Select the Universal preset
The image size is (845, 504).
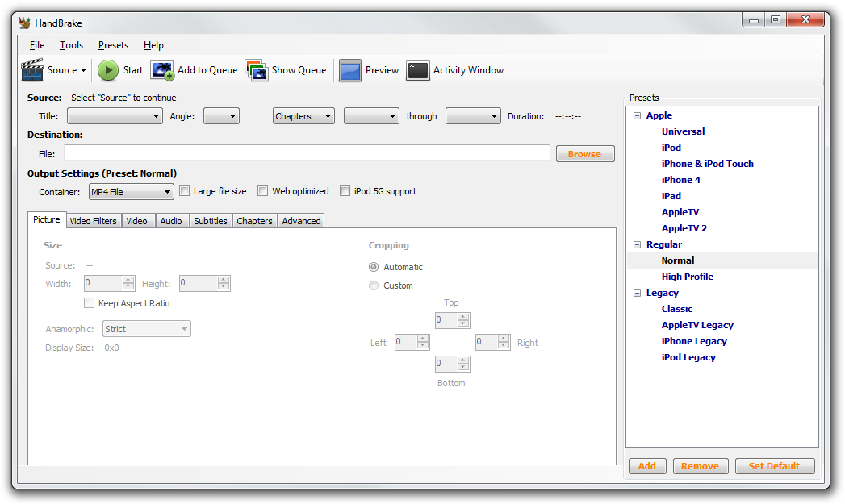coord(683,131)
